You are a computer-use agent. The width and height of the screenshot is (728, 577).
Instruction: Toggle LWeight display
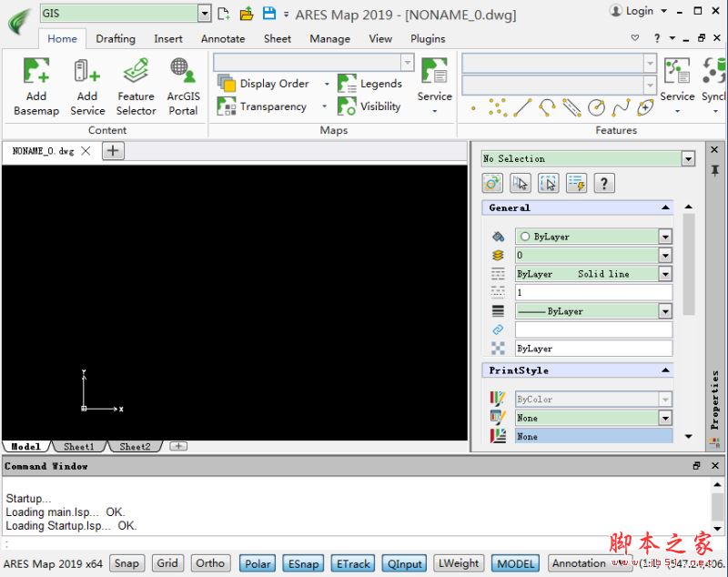pyautogui.click(x=459, y=563)
